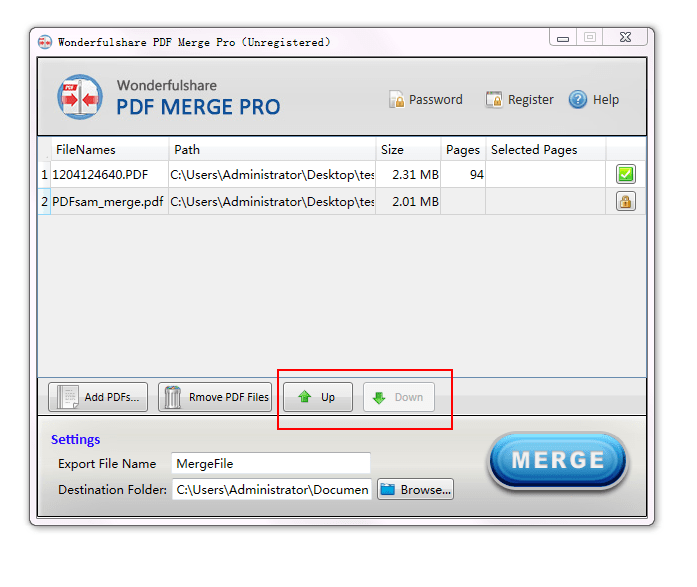The image size is (697, 587).
Task: Click the big blue MERGE button
Action: (558, 460)
